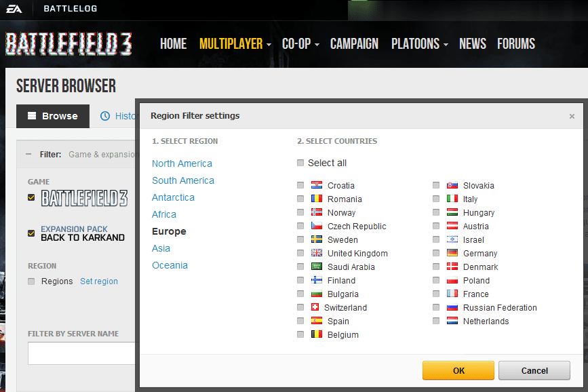Image resolution: width=588 pixels, height=392 pixels.
Task: Click the Hungary flag icon
Action: pos(452,212)
